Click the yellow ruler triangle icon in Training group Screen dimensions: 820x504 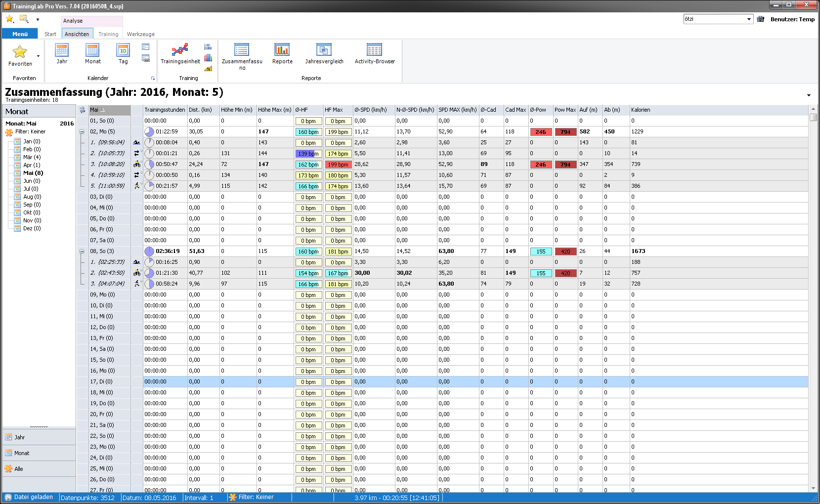(x=208, y=69)
